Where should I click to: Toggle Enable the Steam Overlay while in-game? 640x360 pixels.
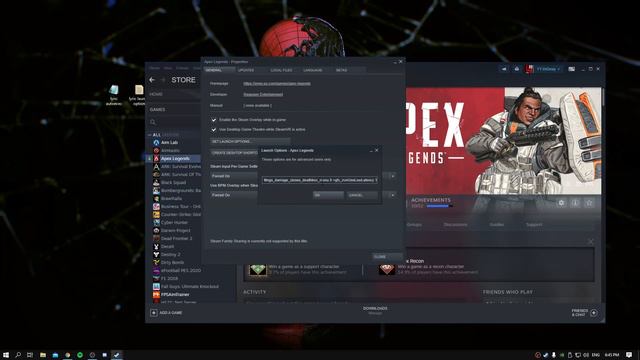(x=213, y=120)
